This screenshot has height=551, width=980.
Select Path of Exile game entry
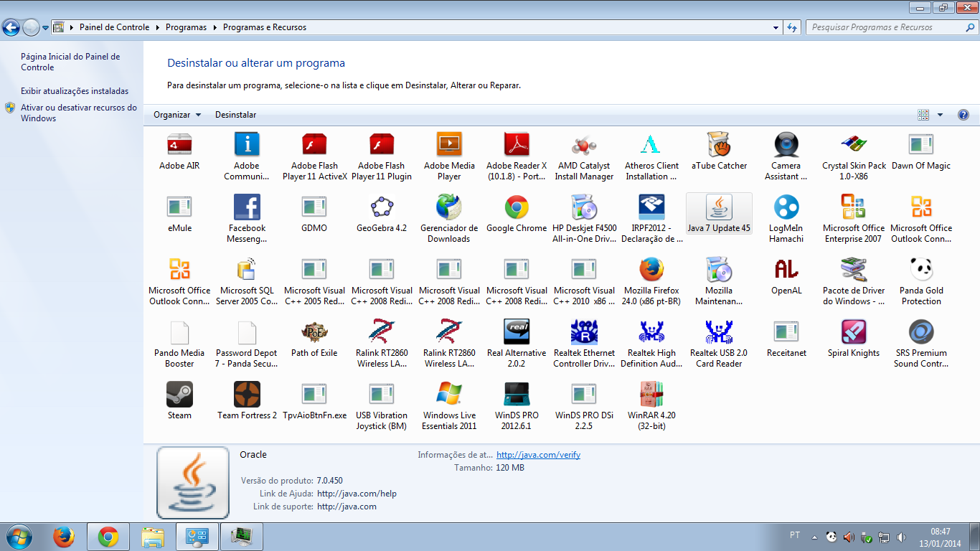coord(314,339)
